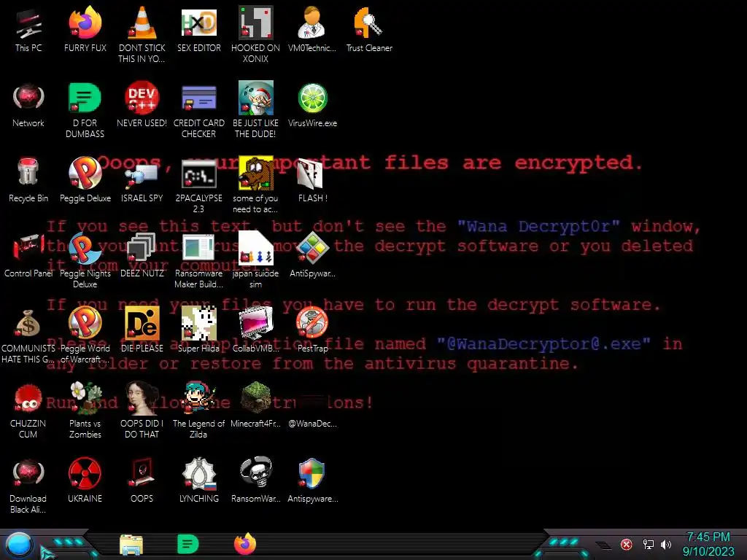This screenshot has height=560, width=747.
Task: Open BE JUST LIKE THE DUDE! icon
Action: 256,98
